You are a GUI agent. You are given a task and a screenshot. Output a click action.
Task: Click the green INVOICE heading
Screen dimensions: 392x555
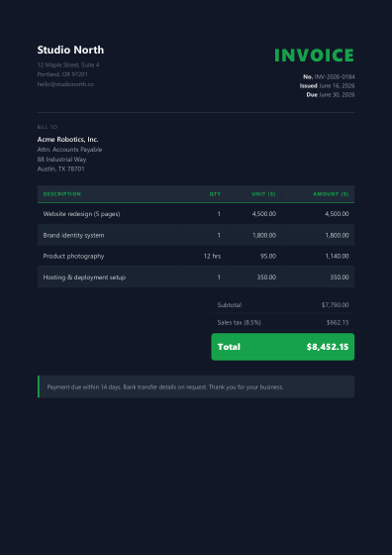pyautogui.click(x=314, y=55)
